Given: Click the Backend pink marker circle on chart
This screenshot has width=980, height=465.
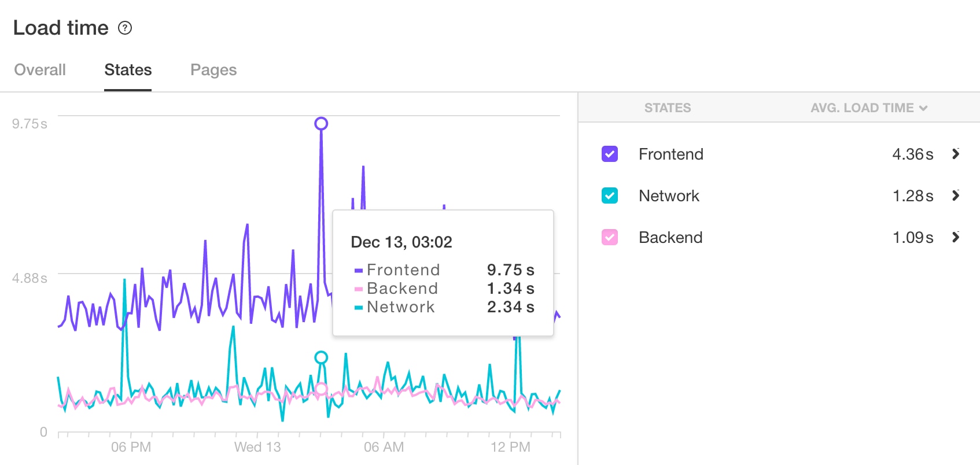Looking at the screenshot, I should pyautogui.click(x=321, y=389).
